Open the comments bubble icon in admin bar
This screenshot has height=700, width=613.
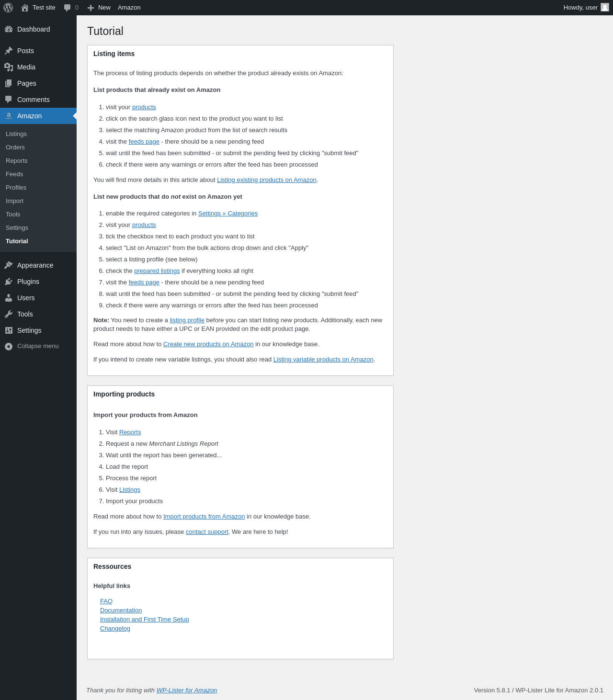68,8
